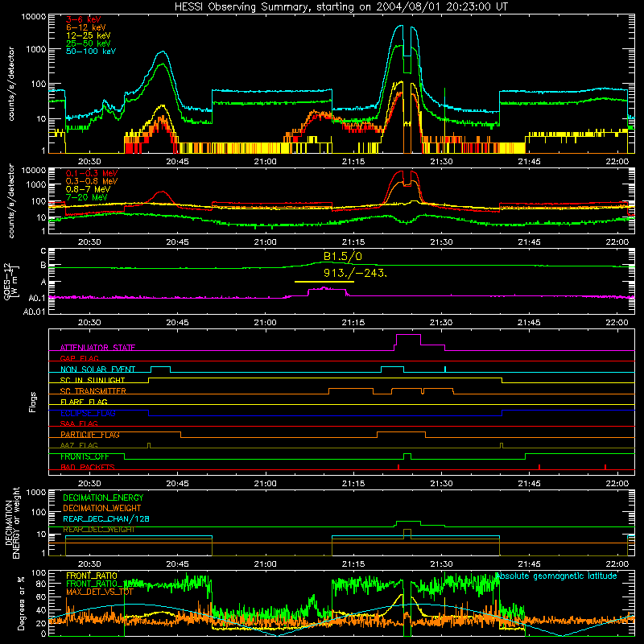Click the DECIMATION_ENERGY legend label
This screenshot has width=644, height=644.
point(103,497)
